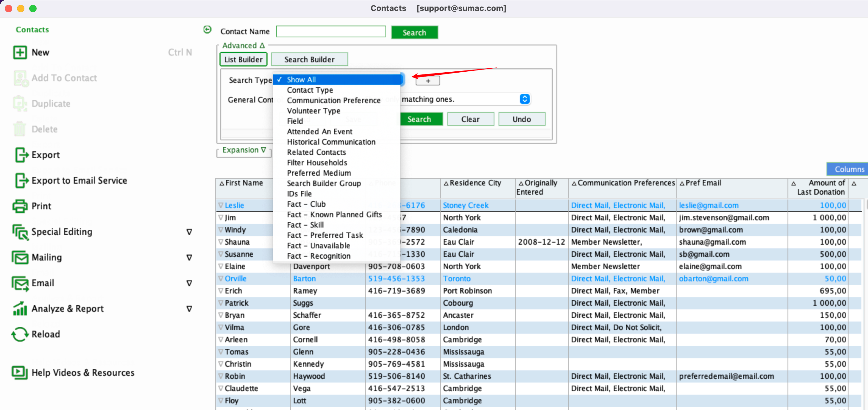Click the Reload arrows icon
The width and height of the screenshot is (868, 410).
20,334
